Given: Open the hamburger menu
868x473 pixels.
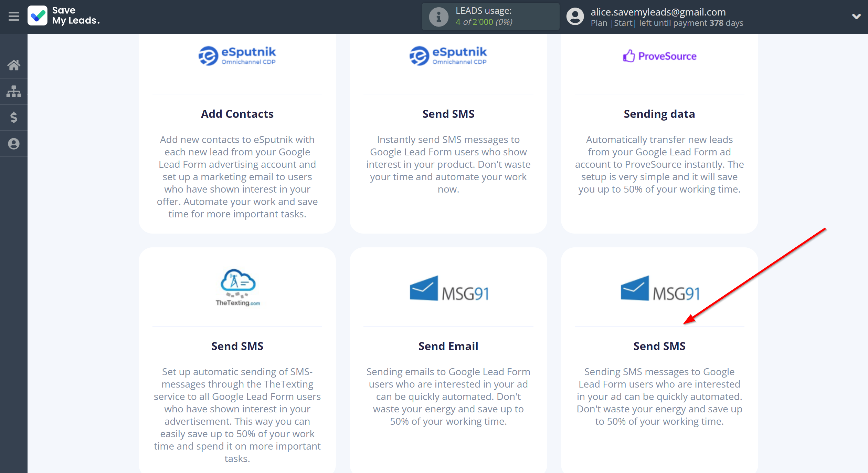Looking at the screenshot, I should coord(14,16).
